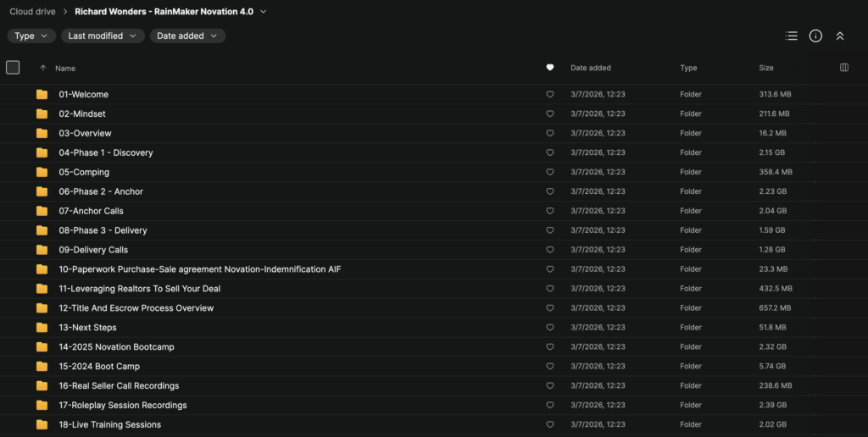Sort by Date added column header

click(591, 68)
